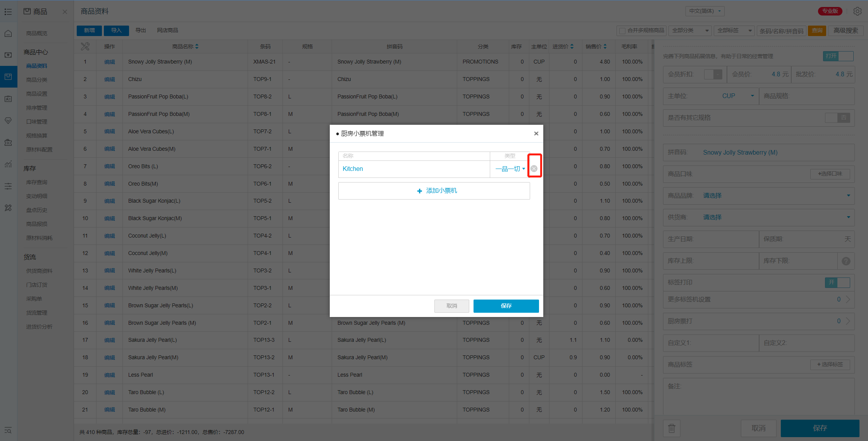
Task: Open the hamburger menu icon top left
Action: tap(8, 12)
